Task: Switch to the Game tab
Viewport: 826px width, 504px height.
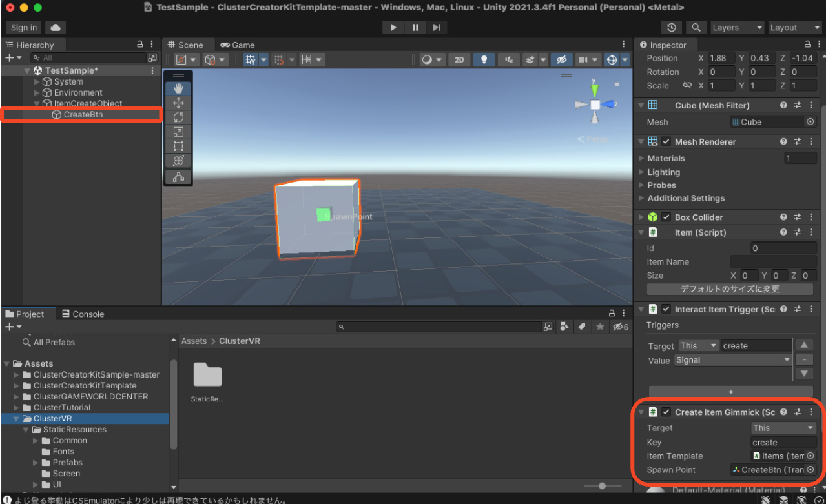Action: click(x=238, y=45)
